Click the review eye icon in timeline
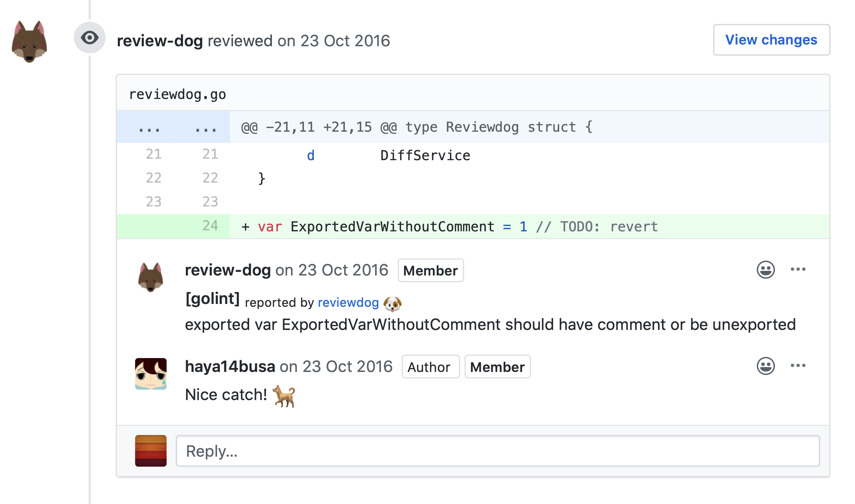Image resolution: width=855 pixels, height=504 pixels. pos(90,38)
